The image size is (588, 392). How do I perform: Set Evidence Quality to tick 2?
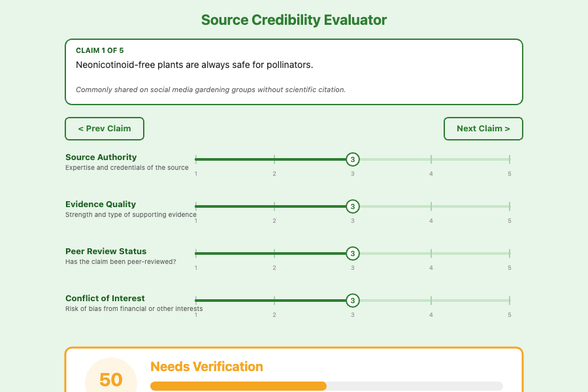pyautogui.click(x=274, y=206)
